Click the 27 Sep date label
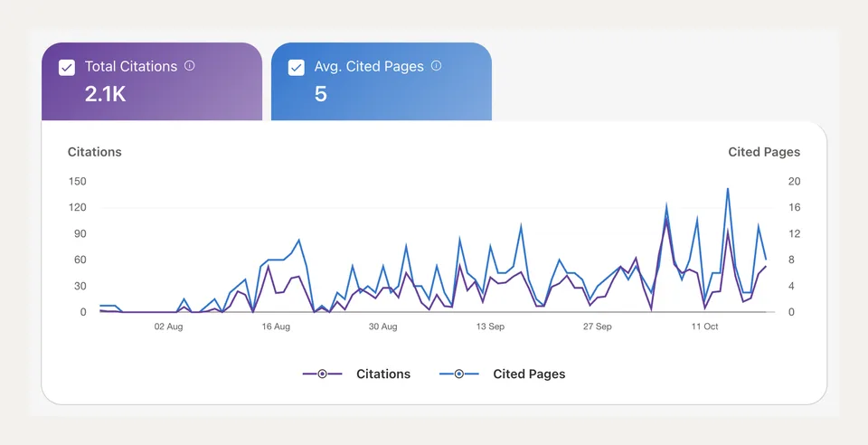The height and width of the screenshot is (445, 868). pyautogui.click(x=598, y=327)
